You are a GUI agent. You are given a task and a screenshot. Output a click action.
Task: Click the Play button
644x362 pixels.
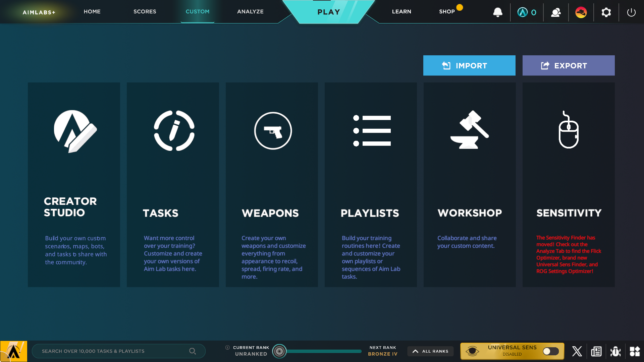(328, 12)
